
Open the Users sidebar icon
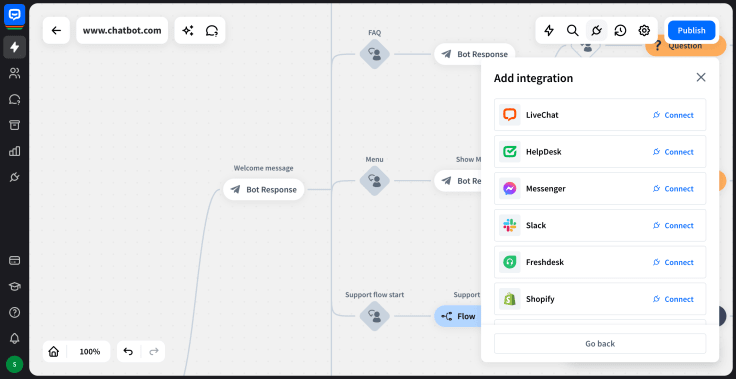tap(15, 73)
